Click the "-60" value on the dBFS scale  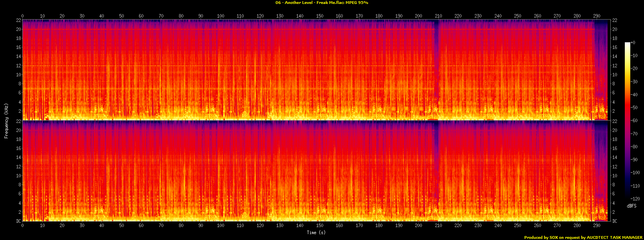click(635, 121)
